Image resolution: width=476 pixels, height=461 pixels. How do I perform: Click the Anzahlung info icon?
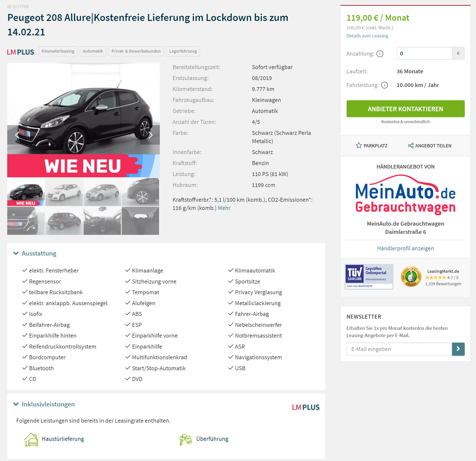(x=380, y=54)
